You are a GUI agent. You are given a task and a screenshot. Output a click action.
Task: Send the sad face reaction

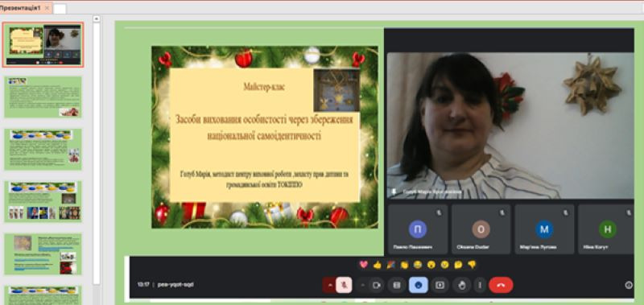(444, 265)
